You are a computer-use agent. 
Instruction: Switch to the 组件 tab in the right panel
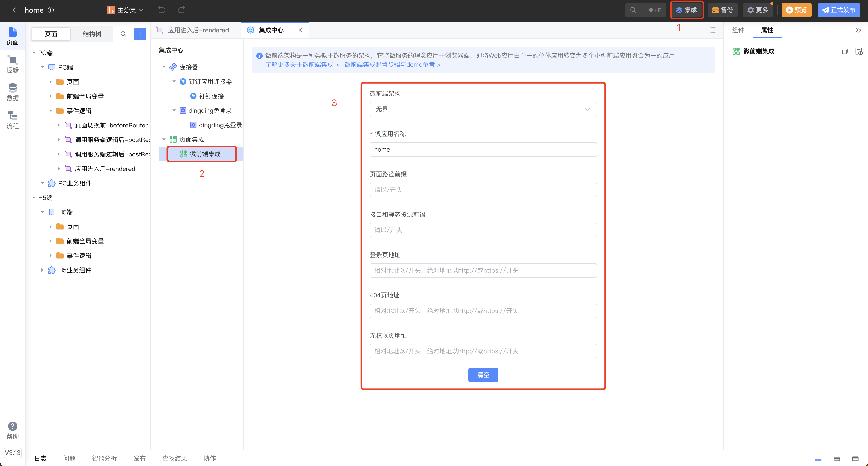click(x=738, y=30)
